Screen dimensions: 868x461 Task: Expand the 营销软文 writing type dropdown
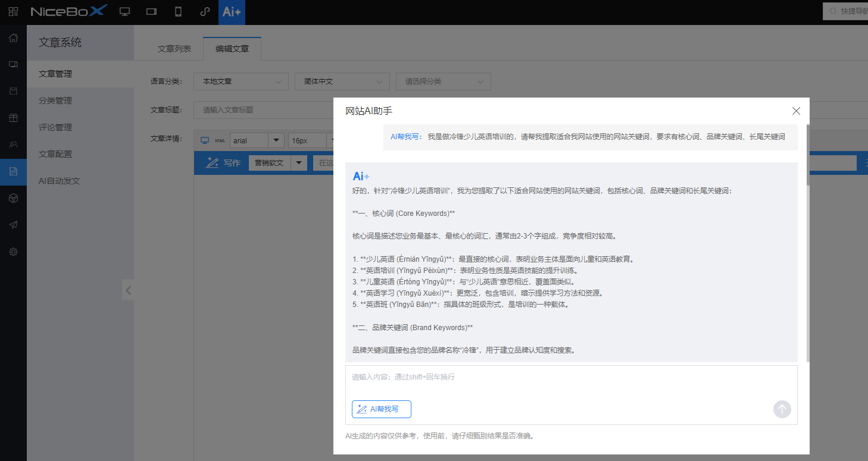click(x=277, y=162)
